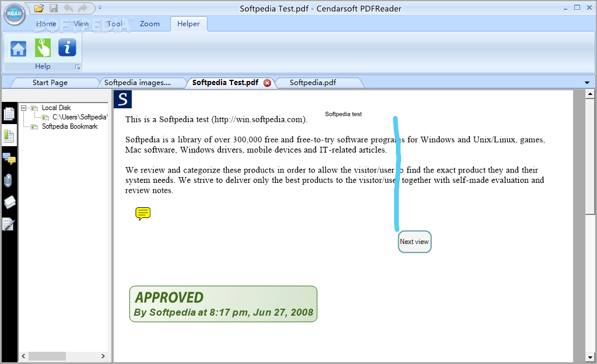Image resolution: width=597 pixels, height=364 pixels.
Task: Open the attachments paperclip sidebar icon
Action: point(8,181)
